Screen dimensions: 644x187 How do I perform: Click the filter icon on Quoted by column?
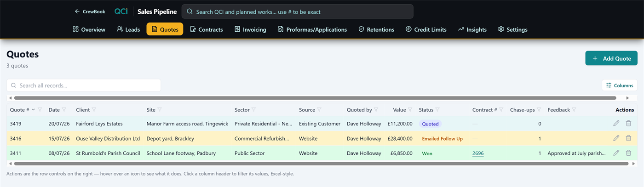pyautogui.click(x=376, y=110)
